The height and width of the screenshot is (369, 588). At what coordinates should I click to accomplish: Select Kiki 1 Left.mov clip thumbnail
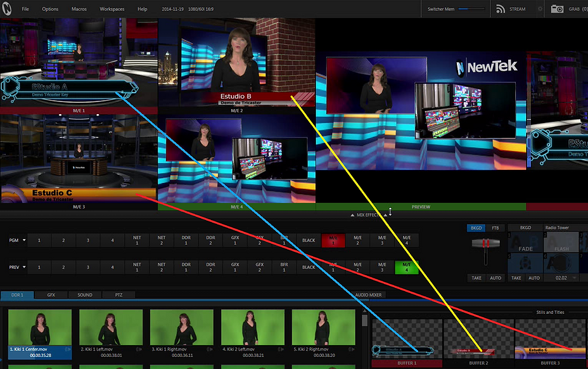point(111,327)
